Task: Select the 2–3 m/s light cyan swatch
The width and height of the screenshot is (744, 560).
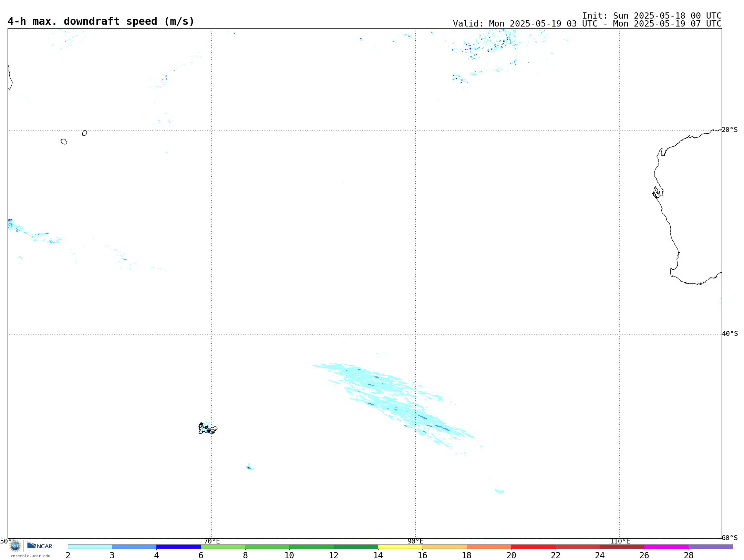Action: [x=90, y=547]
